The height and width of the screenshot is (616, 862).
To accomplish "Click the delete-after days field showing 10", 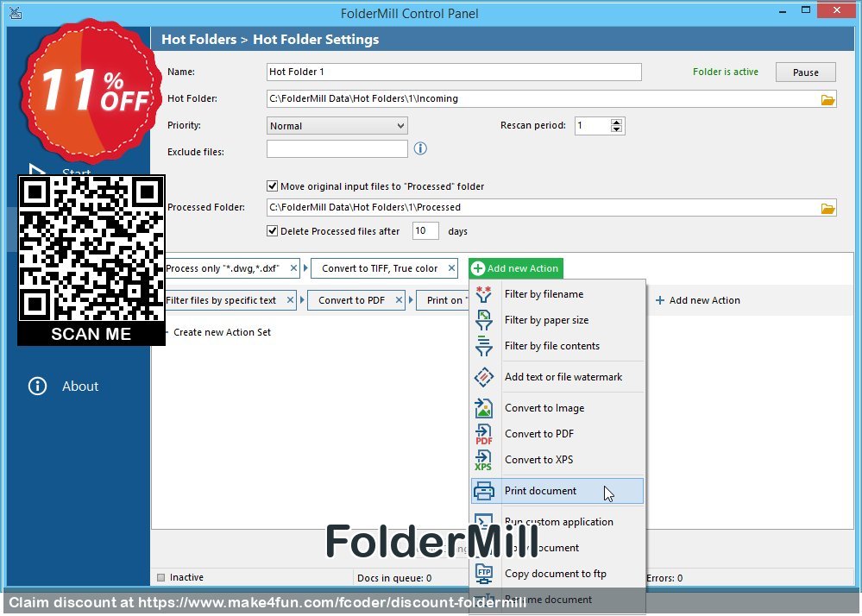I will click(x=425, y=231).
